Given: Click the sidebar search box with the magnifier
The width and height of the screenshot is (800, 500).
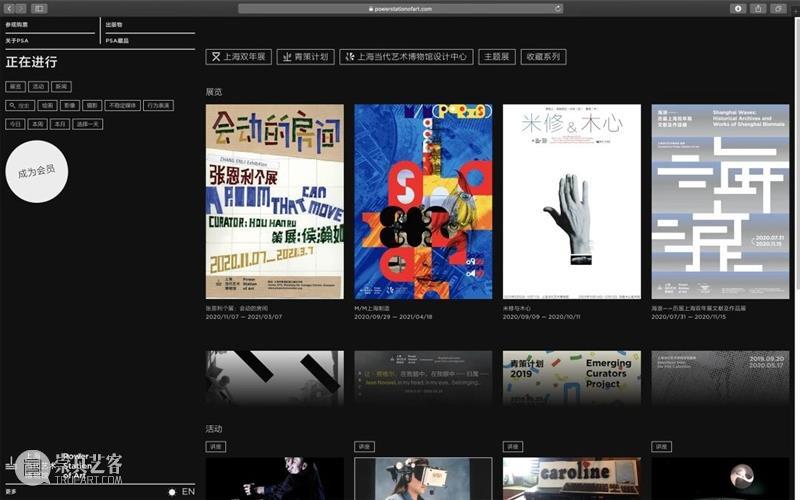Looking at the screenshot, I should tap(20, 106).
